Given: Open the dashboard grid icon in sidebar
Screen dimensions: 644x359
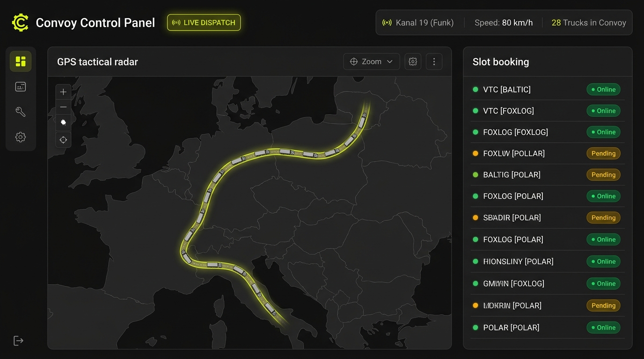Looking at the screenshot, I should click(21, 61).
